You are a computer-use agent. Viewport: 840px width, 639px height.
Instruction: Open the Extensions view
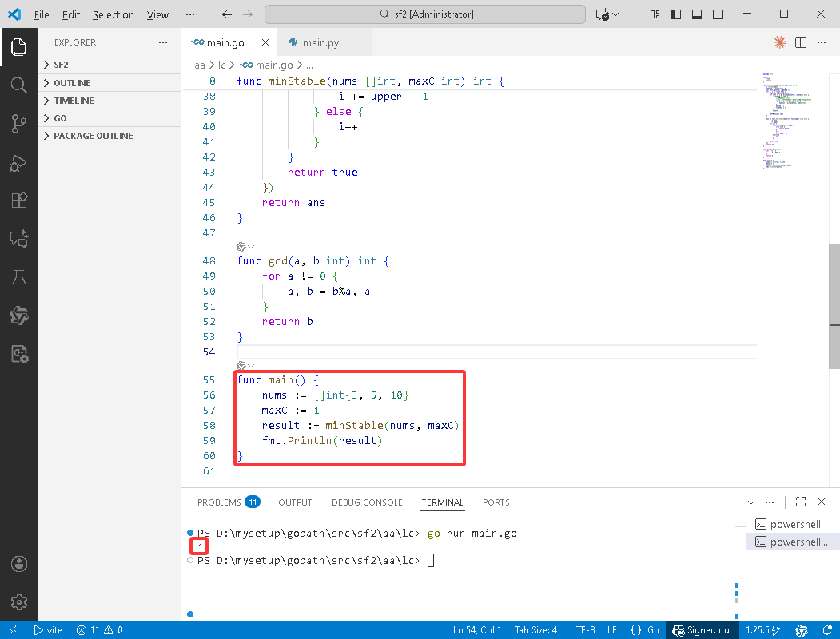[x=18, y=200]
